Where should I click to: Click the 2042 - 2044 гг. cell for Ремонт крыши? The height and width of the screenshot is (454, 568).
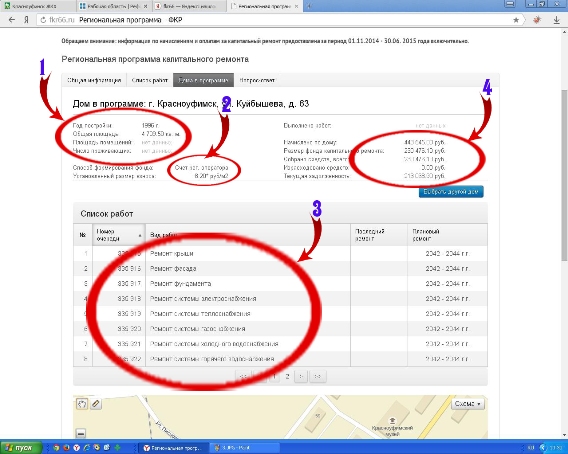(x=447, y=254)
